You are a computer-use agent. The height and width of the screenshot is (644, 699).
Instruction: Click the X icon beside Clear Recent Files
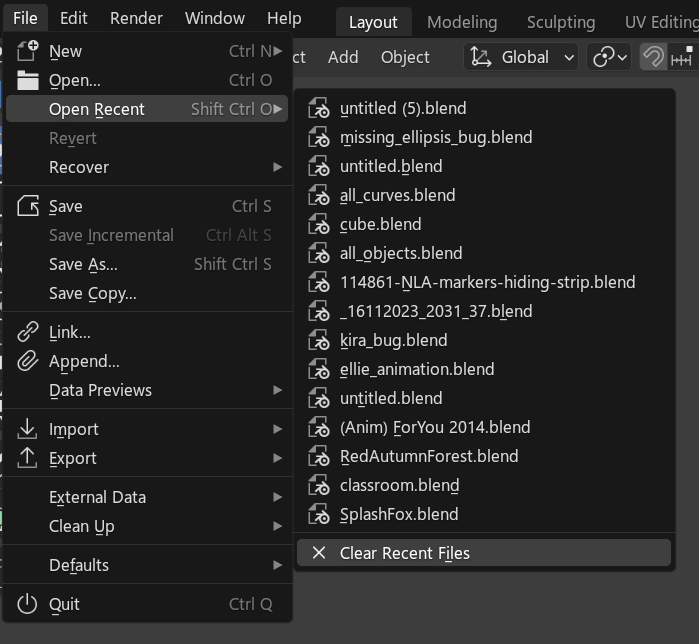coord(319,553)
